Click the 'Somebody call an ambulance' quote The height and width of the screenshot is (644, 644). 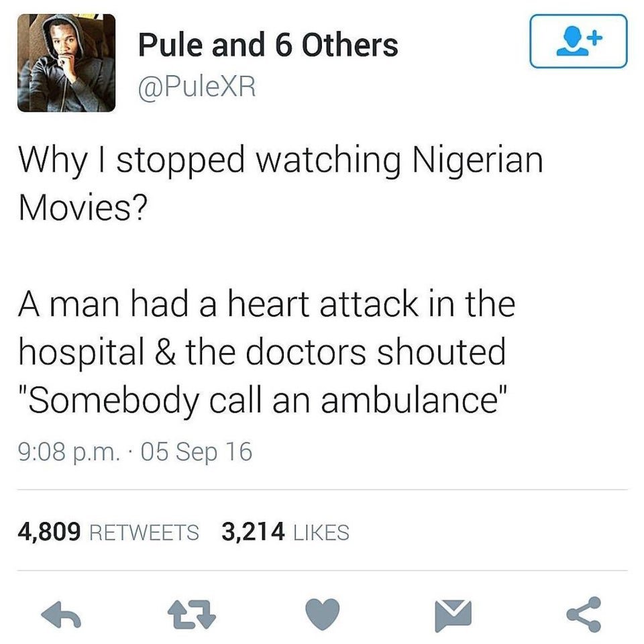[263, 400]
